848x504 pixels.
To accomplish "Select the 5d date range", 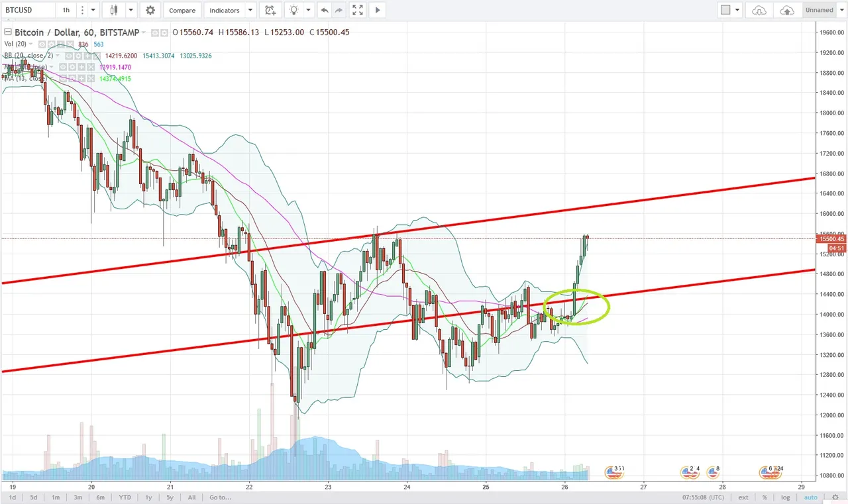I will pyautogui.click(x=33, y=497).
